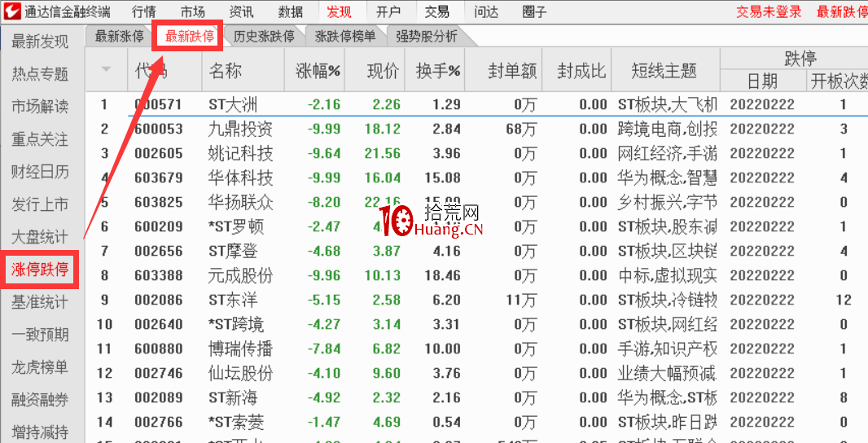Click stock code 002605
Screen dimensions: 868x443
pyautogui.click(x=158, y=153)
